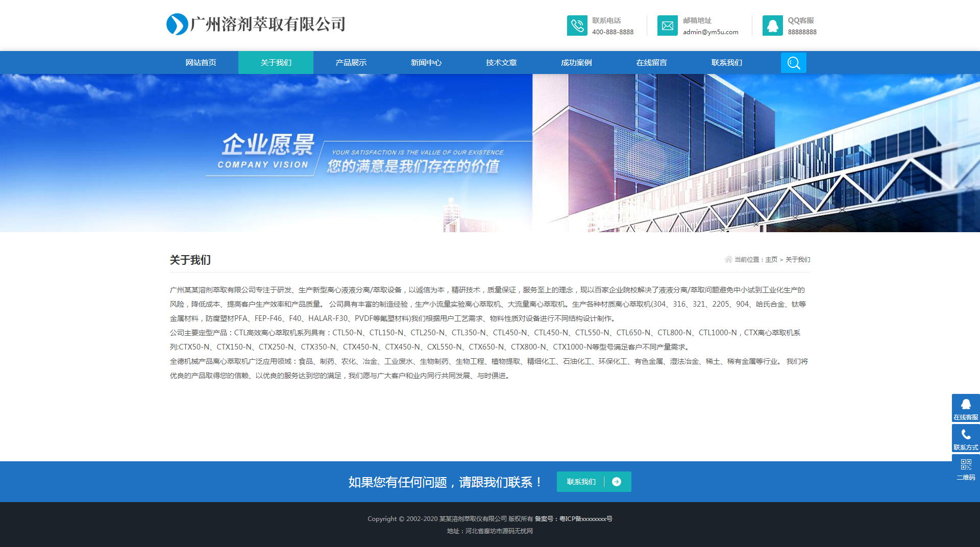Click the search magnifier icon in navbar

point(793,63)
